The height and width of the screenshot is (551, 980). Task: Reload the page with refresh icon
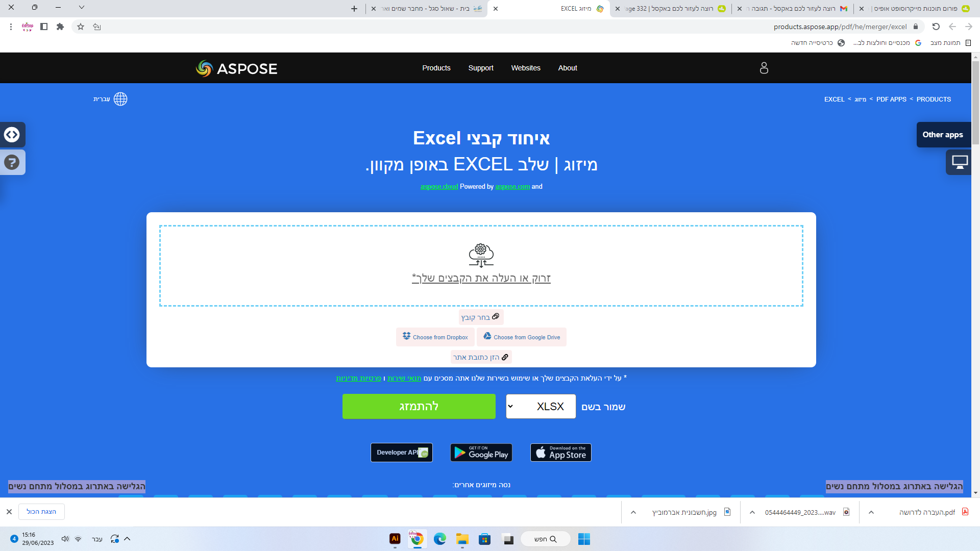tap(936, 27)
